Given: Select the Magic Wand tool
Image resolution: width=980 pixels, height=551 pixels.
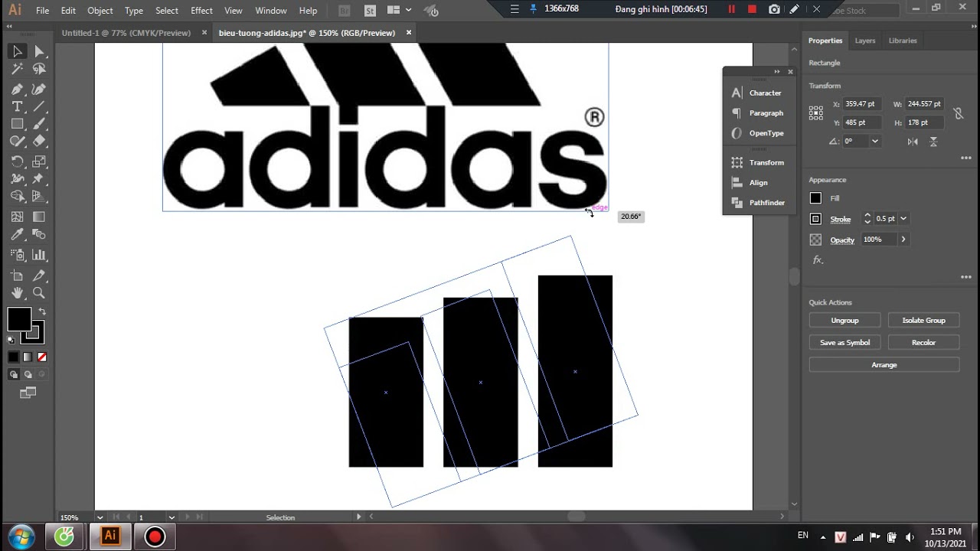Looking at the screenshot, I should pos(17,69).
